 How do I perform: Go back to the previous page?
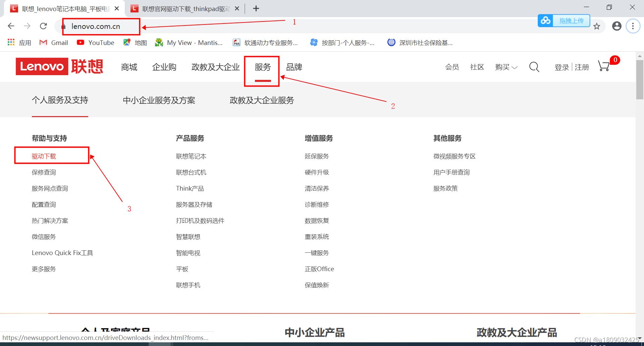pos(11,26)
